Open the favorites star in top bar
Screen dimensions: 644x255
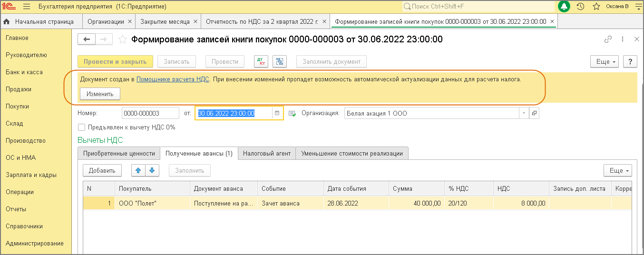596,7
